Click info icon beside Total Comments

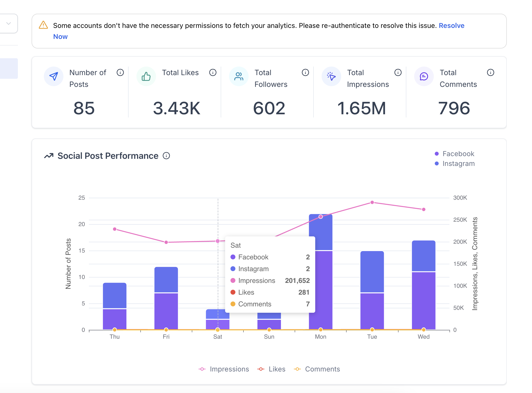[490, 72]
